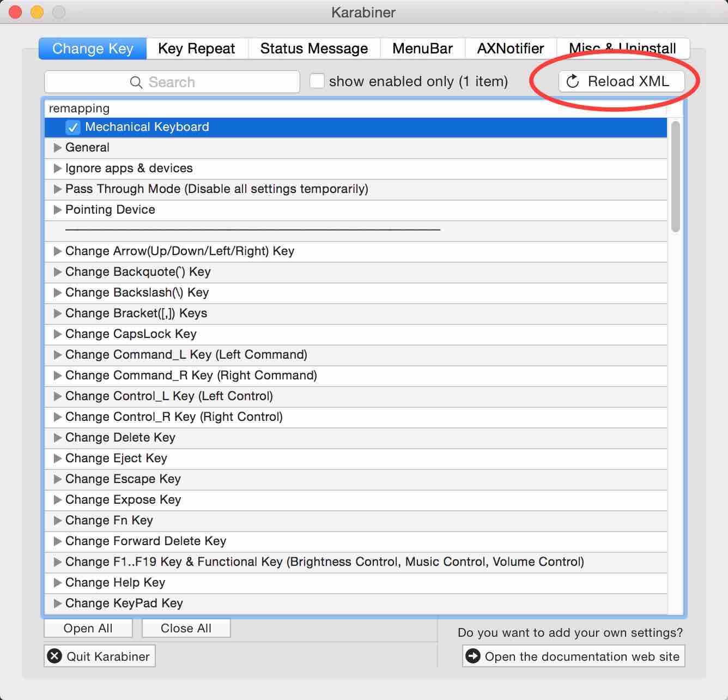Expand Change Bracket Keys row

click(x=57, y=313)
